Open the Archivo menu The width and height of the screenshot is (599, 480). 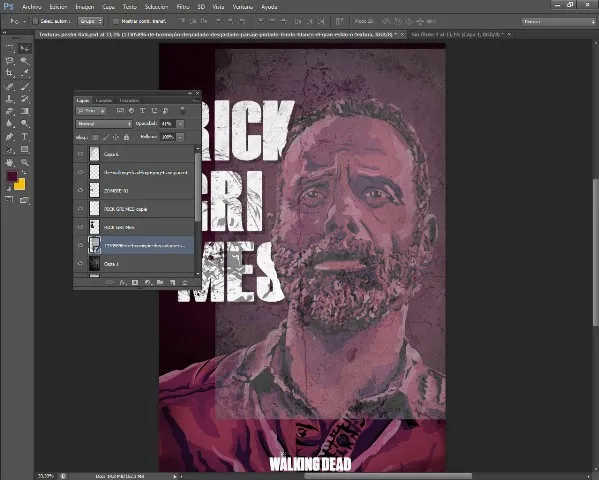[32, 7]
